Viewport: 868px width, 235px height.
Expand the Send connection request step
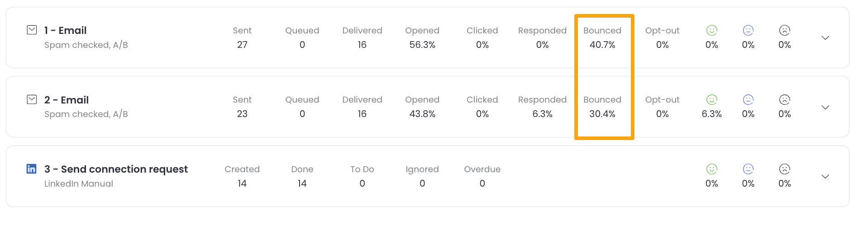tap(825, 177)
